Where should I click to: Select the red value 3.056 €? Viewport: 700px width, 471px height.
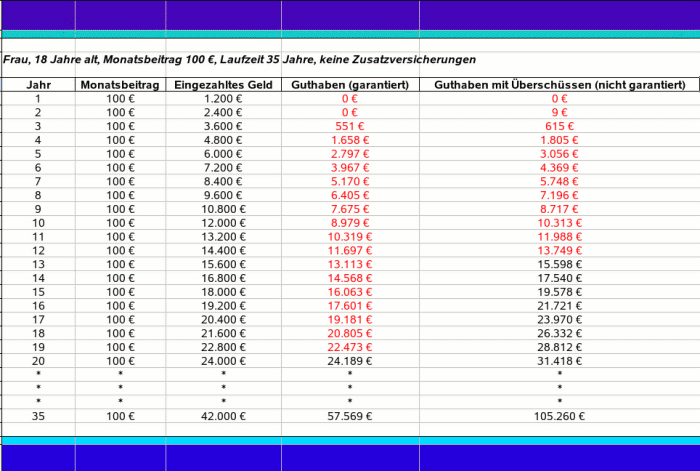[x=559, y=154]
